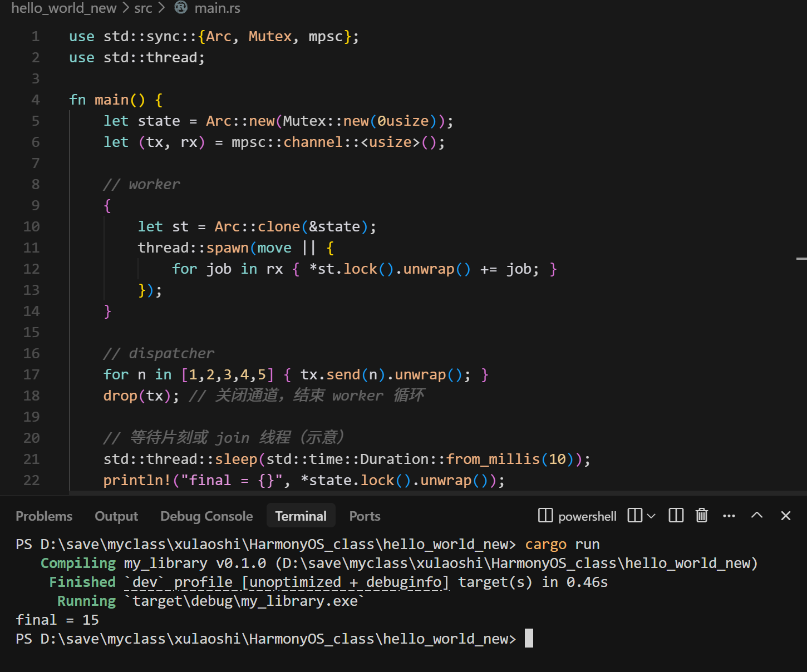The width and height of the screenshot is (807, 672).
Task: Click line number 4 in the gutter
Action: coord(36,100)
